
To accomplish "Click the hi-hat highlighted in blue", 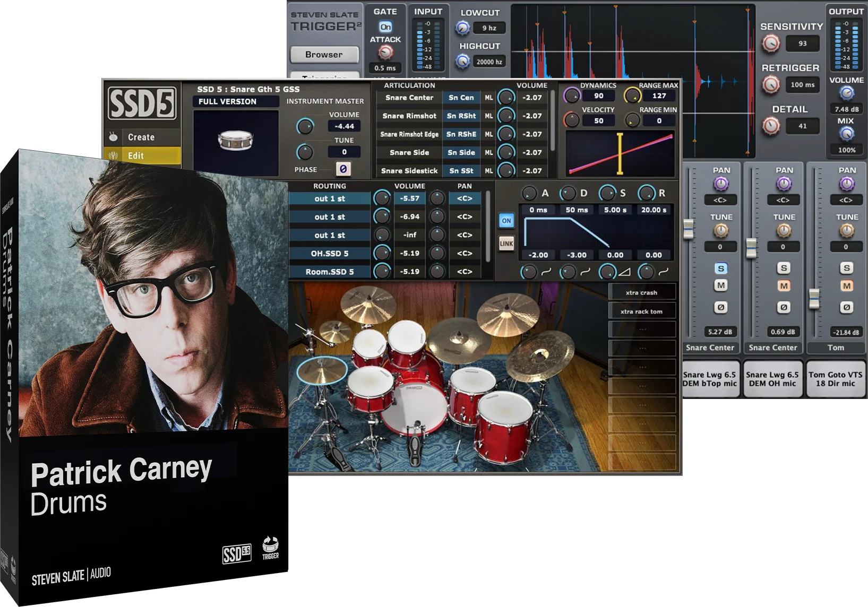I will 322,370.
